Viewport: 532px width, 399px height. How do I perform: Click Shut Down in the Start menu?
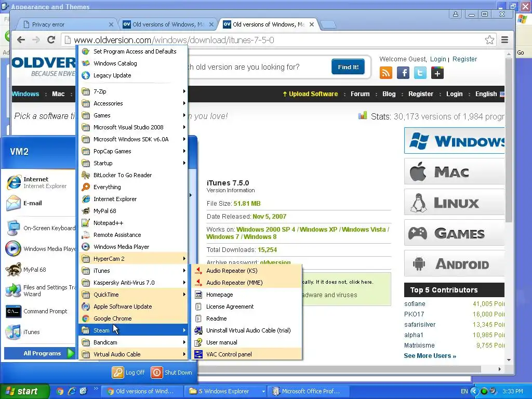tap(171, 372)
